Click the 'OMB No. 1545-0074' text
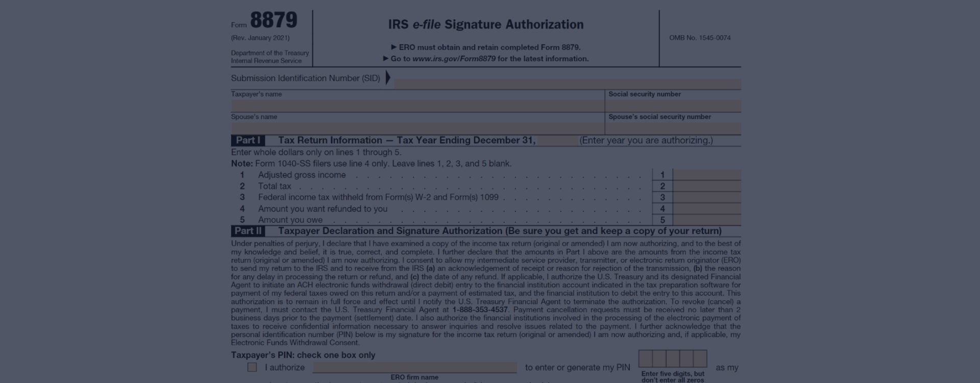This screenshot has height=383, width=980. tap(700, 38)
